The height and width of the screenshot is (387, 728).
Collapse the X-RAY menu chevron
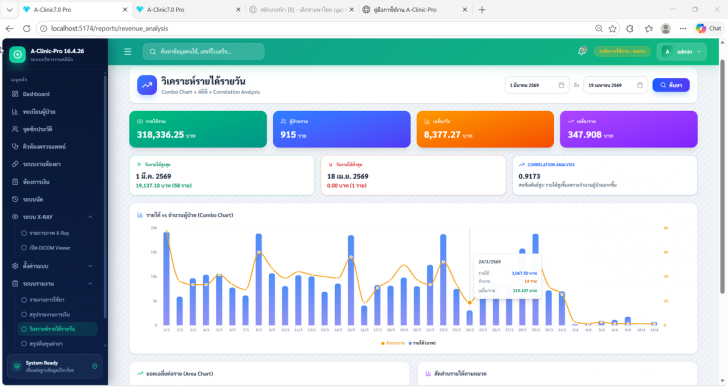pyautogui.click(x=90, y=217)
